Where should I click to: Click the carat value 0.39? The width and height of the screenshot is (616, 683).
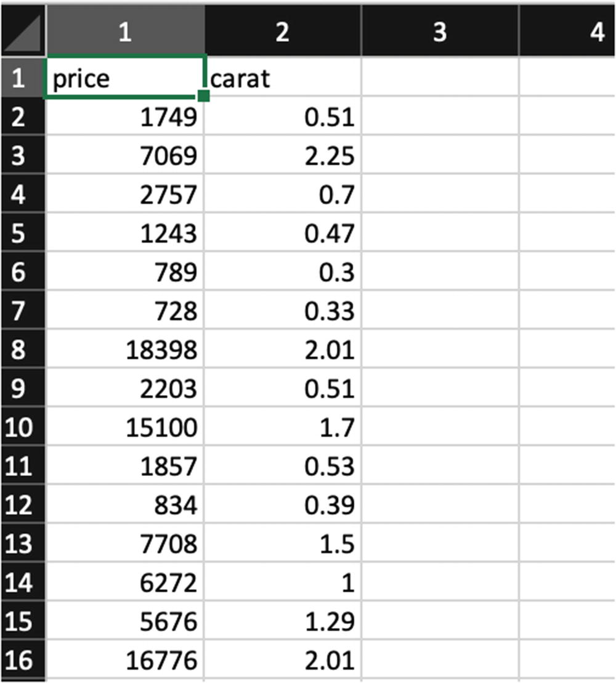[x=282, y=505]
